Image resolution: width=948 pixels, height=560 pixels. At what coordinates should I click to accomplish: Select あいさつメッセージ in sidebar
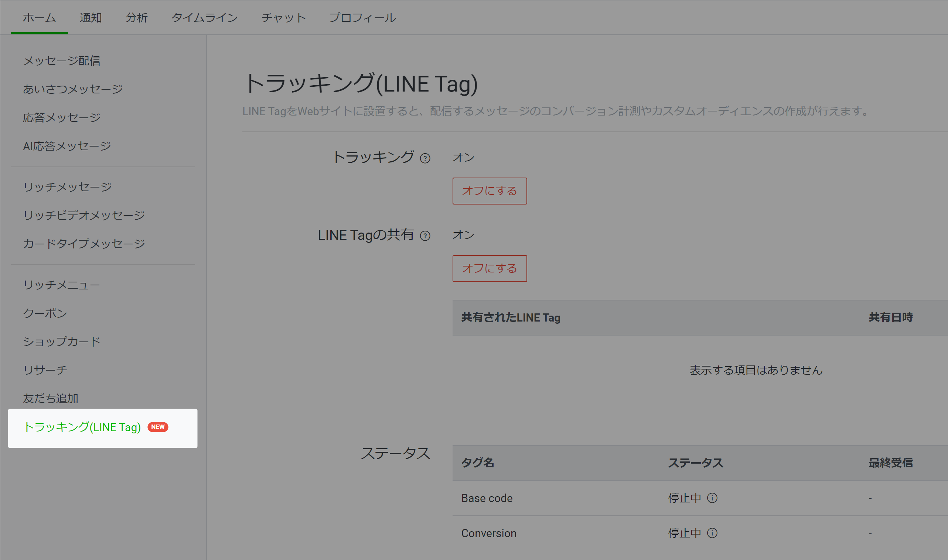(x=73, y=89)
